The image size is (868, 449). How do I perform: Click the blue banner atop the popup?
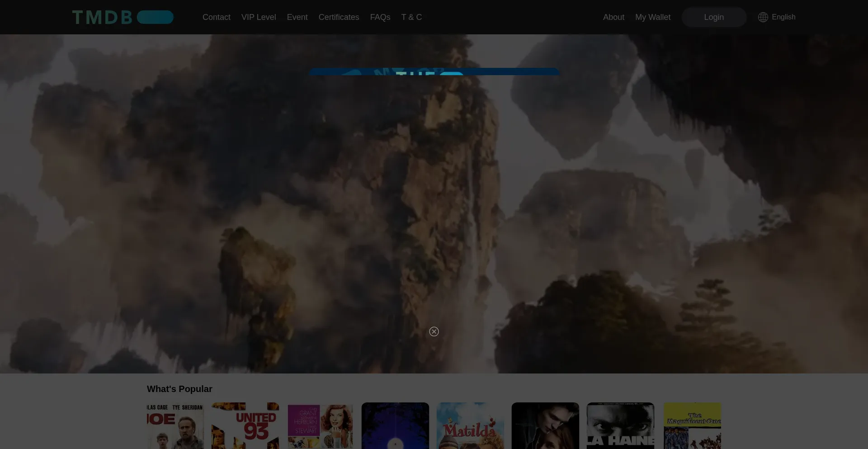[434, 71]
